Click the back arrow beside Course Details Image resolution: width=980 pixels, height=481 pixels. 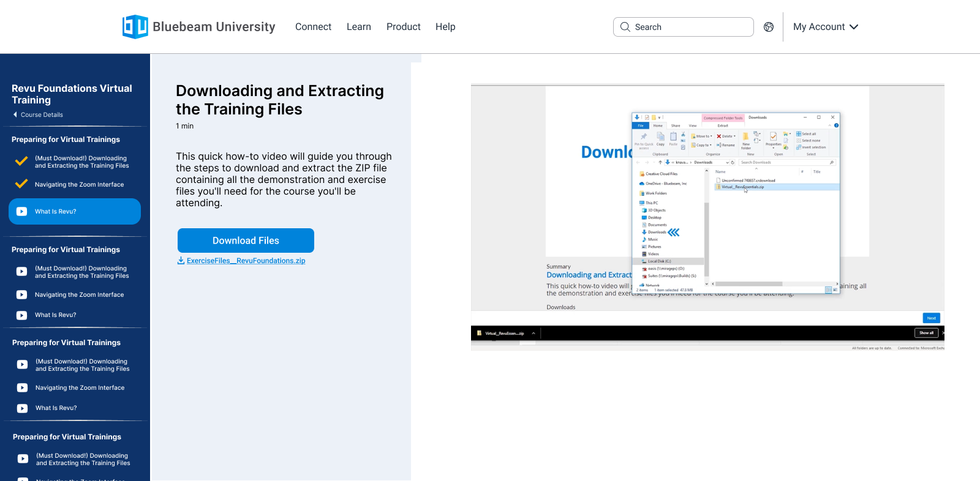click(15, 115)
